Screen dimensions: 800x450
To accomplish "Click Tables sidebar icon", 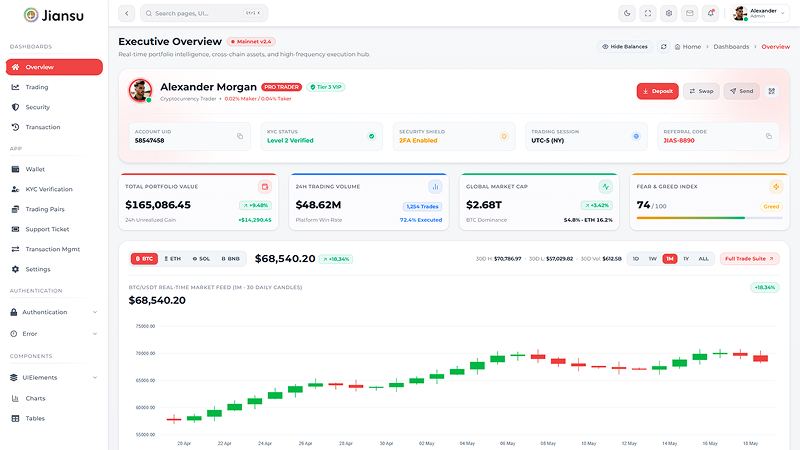I will (x=15, y=418).
